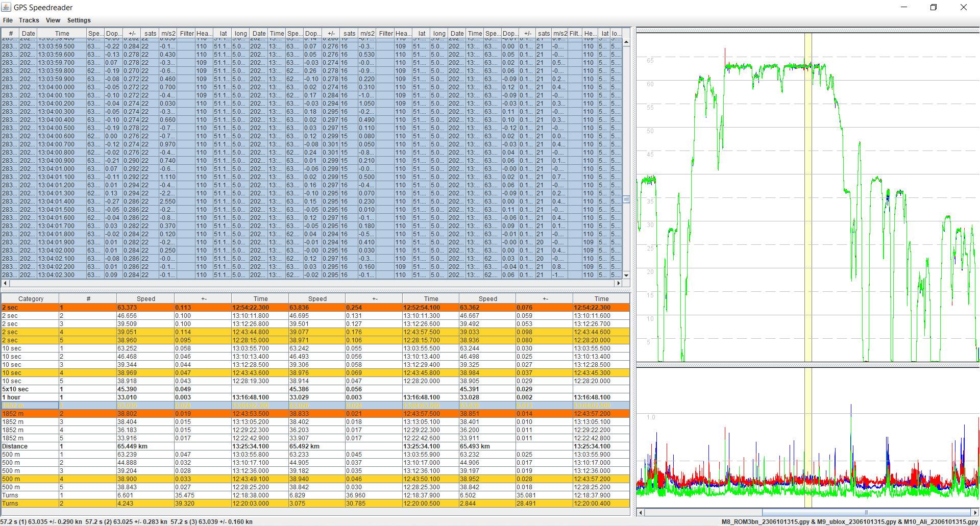Select the Distance results row
The width and height of the screenshot is (980, 526).
(31, 446)
